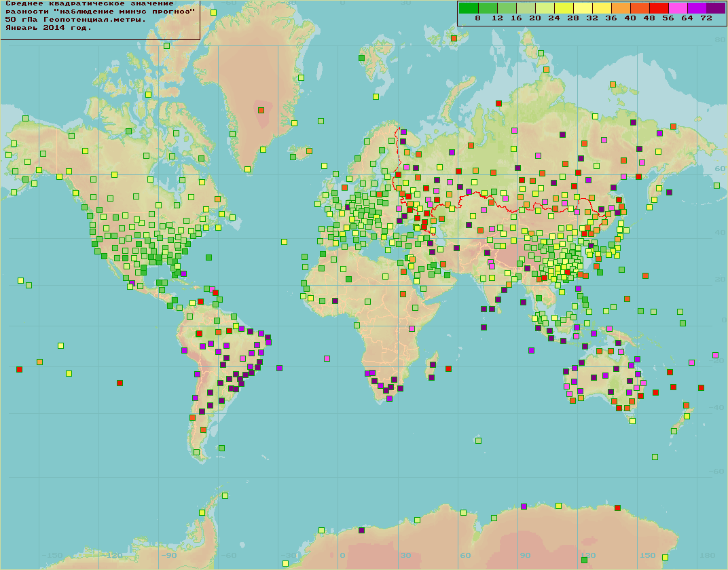Viewport: 728px width, 570px height.
Task: Pick the dark purple swatch above 72
Action: [716, 7]
